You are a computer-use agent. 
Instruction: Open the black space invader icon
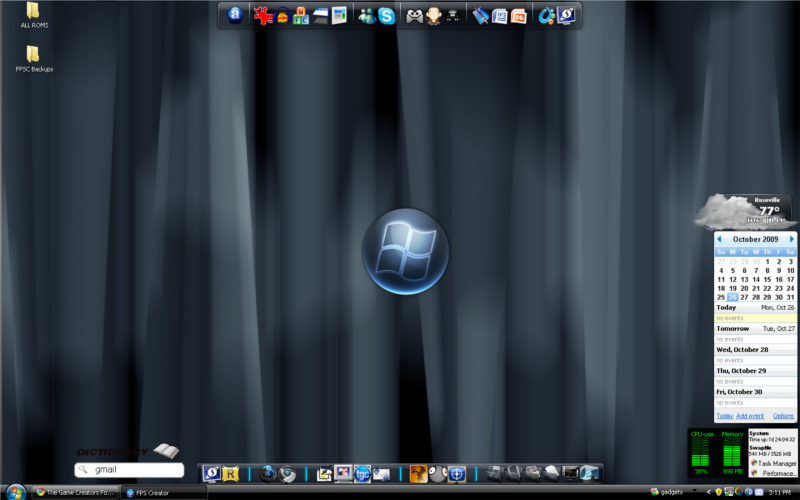pos(453,16)
